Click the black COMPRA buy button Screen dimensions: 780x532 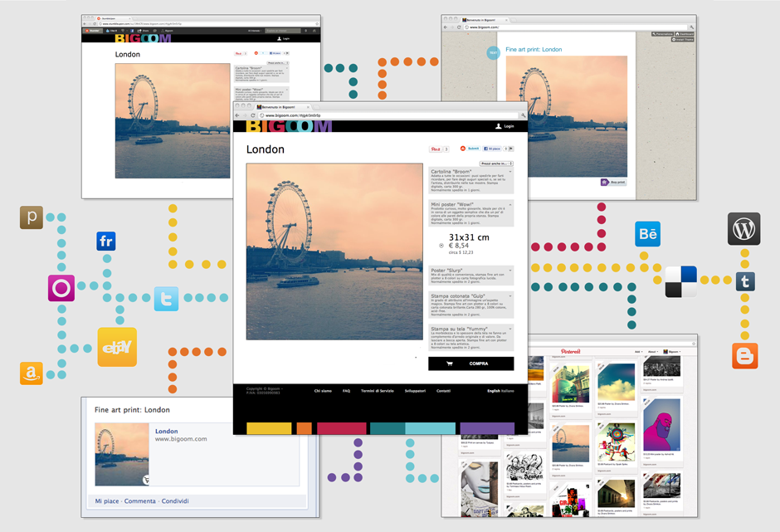[470, 364]
